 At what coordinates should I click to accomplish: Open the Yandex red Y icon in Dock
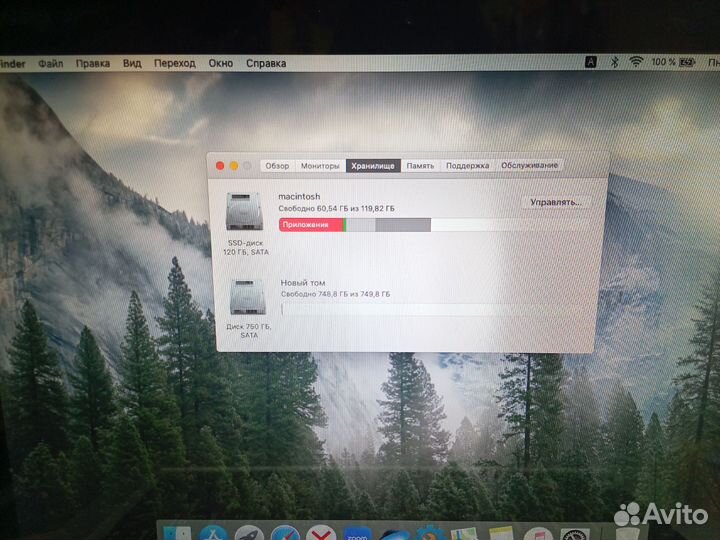[x=321, y=533]
